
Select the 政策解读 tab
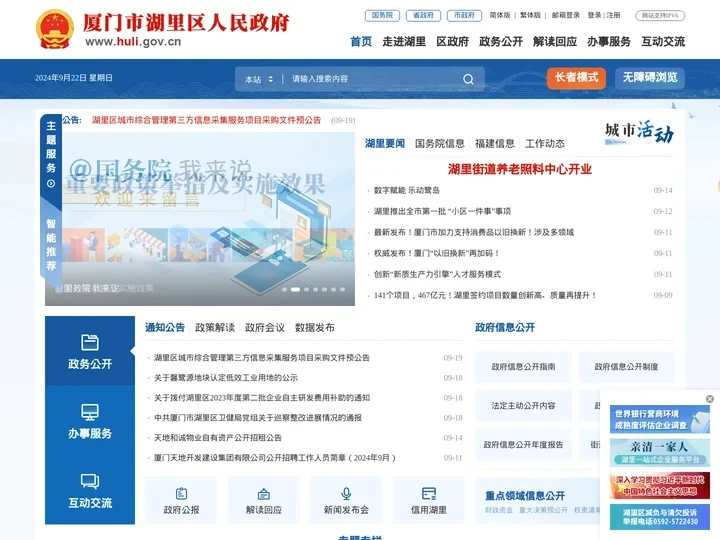click(215, 327)
